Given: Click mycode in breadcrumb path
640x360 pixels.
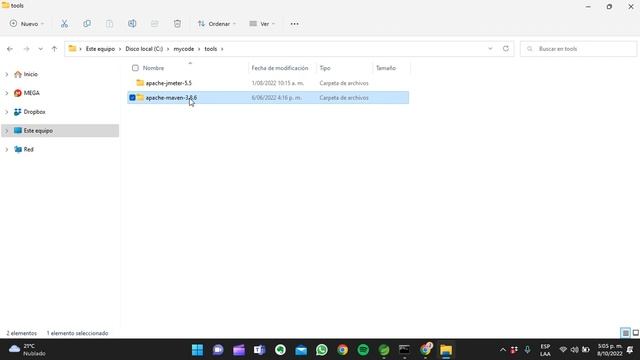Looking at the screenshot, I should tap(184, 49).
